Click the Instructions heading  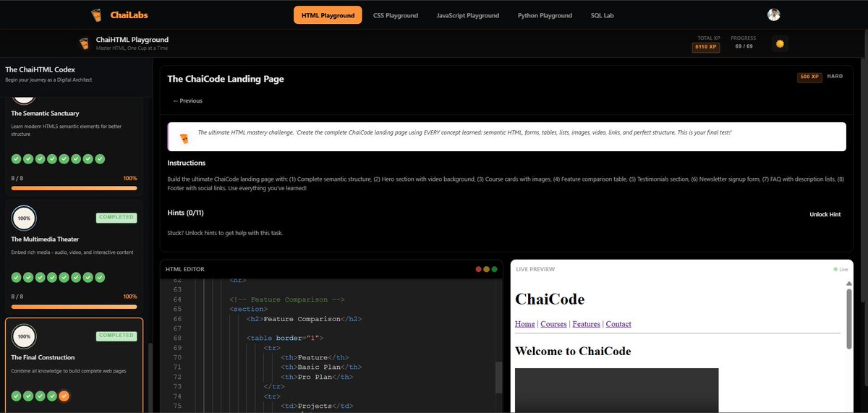pyautogui.click(x=187, y=163)
